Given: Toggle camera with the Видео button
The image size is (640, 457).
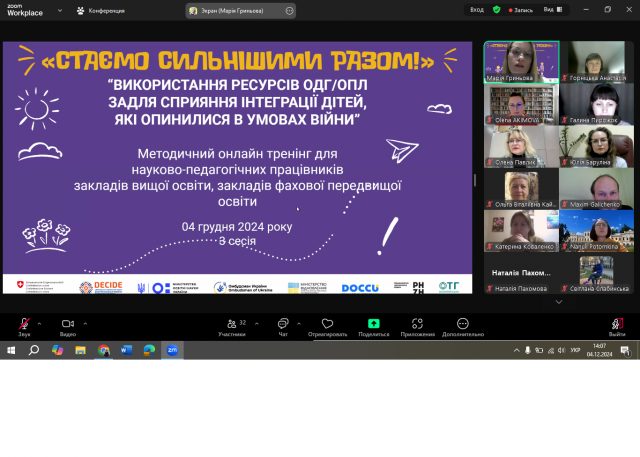Looking at the screenshot, I should pyautogui.click(x=68, y=327).
